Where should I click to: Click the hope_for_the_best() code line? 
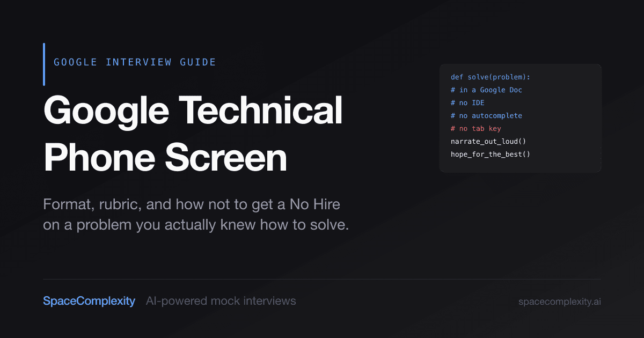491,155
